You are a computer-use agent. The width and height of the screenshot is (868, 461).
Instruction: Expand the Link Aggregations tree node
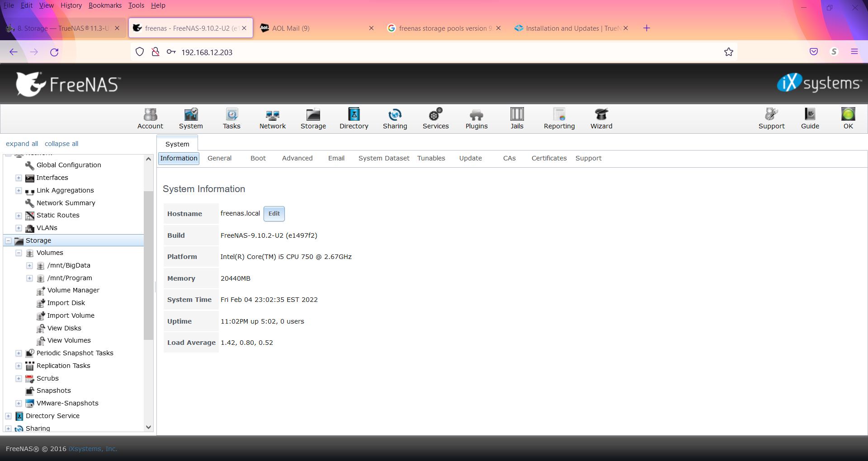(x=19, y=190)
